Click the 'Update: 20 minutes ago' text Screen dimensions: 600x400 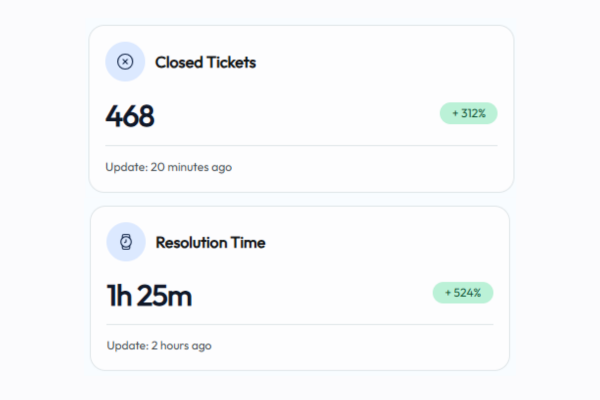pyautogui.click(x=168, y=167)
